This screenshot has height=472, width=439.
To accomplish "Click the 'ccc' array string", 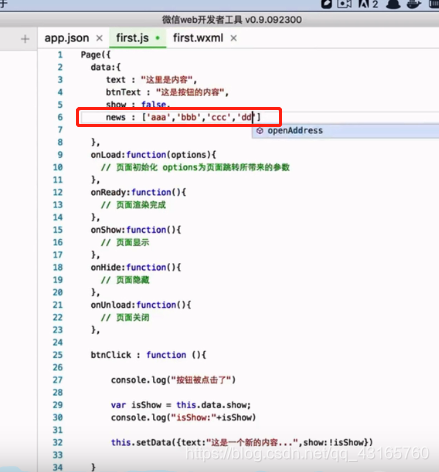I will tap(219, 117).
